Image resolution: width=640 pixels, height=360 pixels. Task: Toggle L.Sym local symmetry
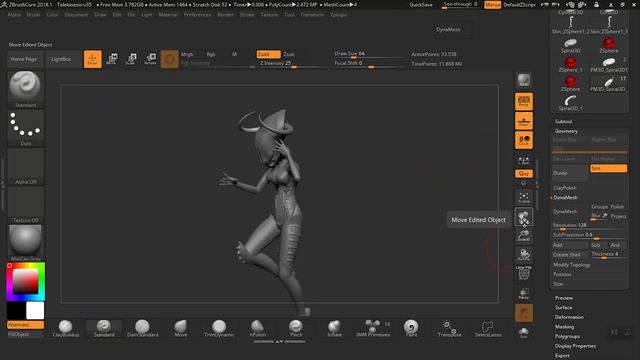tap(524, 160)
